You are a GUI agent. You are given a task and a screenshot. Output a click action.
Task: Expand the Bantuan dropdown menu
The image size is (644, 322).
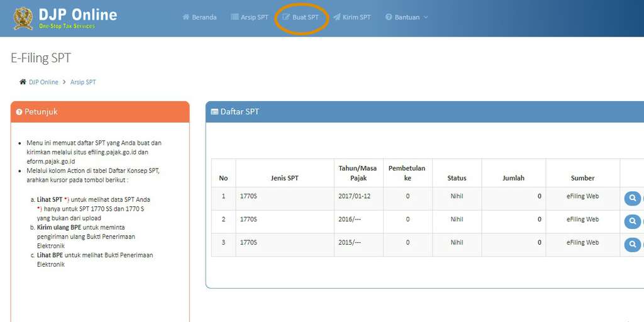406,18
